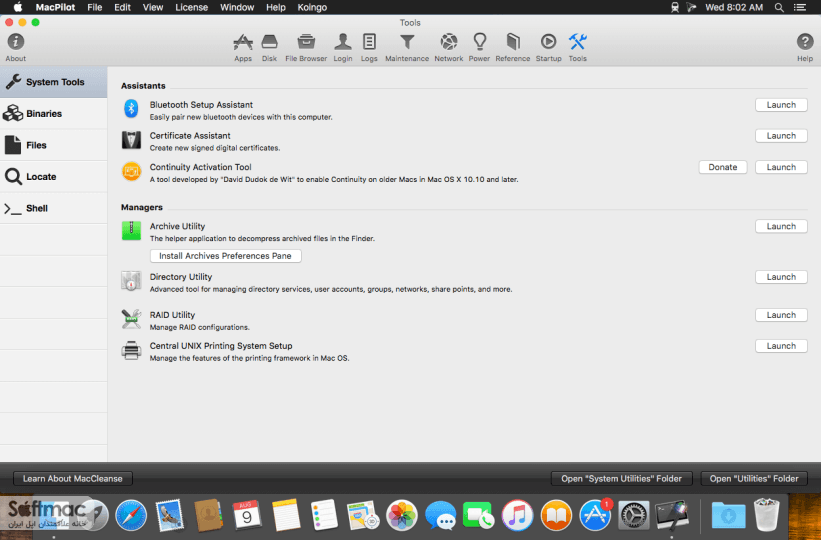Switch to the Shell sidebar tab
Screen dimensions: 821x540
[53, 208]
